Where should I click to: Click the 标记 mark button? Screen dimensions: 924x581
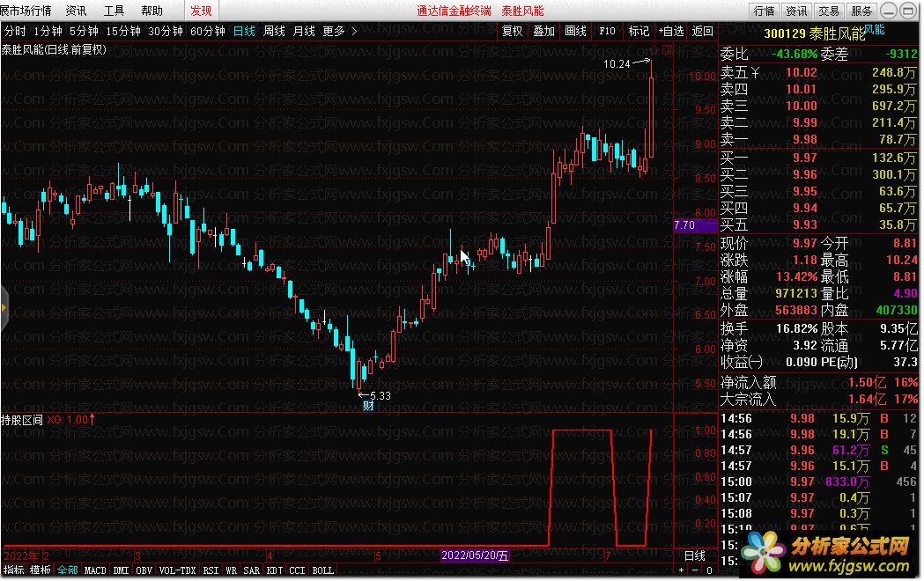click(639, 31)
